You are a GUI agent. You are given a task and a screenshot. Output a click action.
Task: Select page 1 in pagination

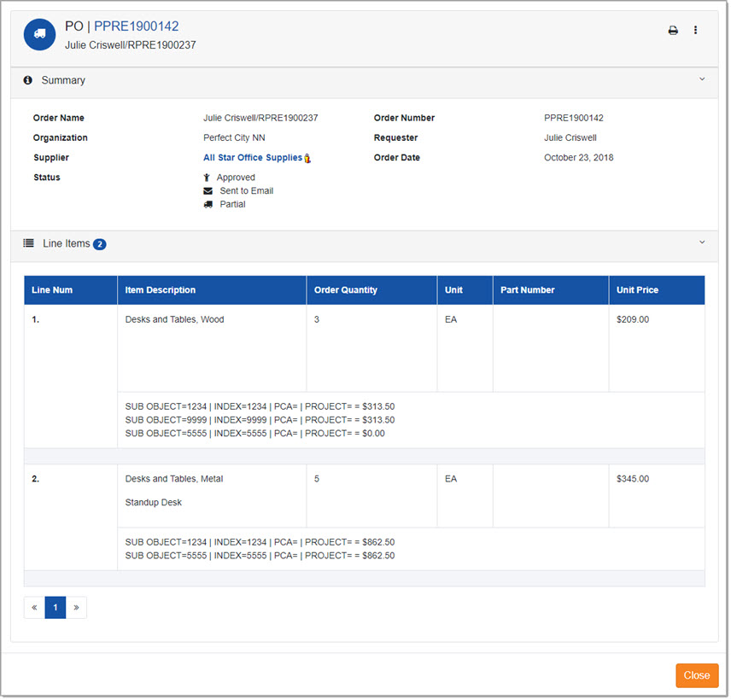pyautogui.click(x=56, y=607)
